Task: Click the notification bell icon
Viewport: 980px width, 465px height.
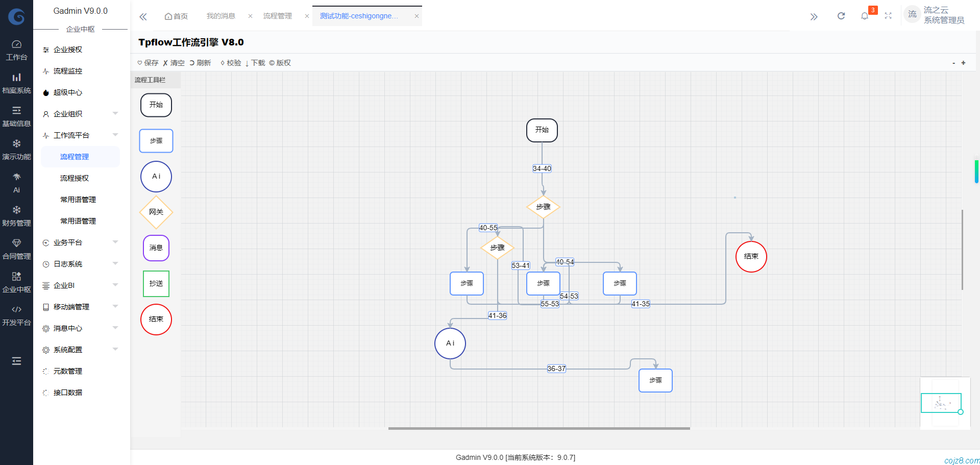Action: click(864, 16)
